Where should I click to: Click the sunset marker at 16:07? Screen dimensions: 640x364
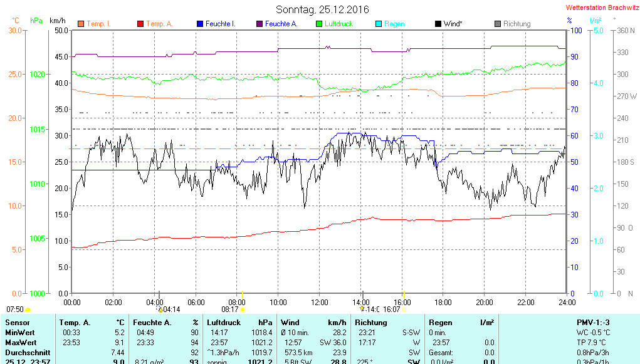404,309
